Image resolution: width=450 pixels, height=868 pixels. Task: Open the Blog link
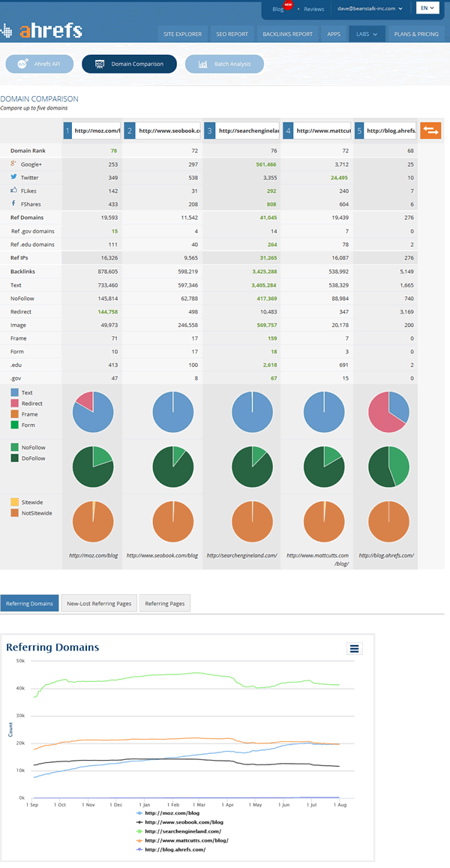point(277,9)
